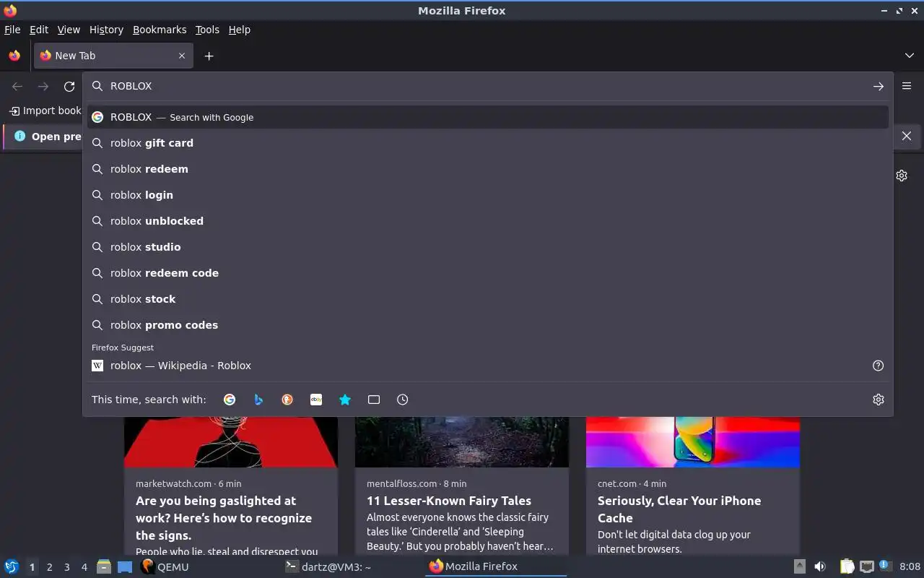The width and height of the screenshot is (924, 578).
Task: Search in history with the clock icon
Action: [x=403, y=400]
